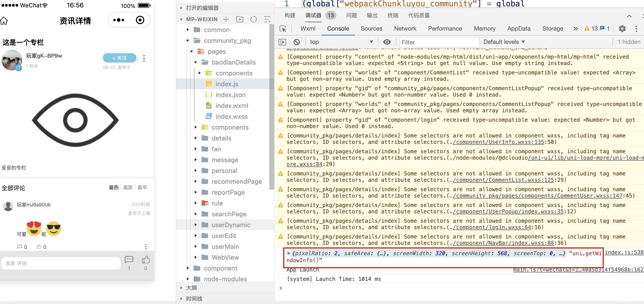Sort comments by 最早
Image resolution: width=644 pixels, height=304 pixels.
click(142, 187)
